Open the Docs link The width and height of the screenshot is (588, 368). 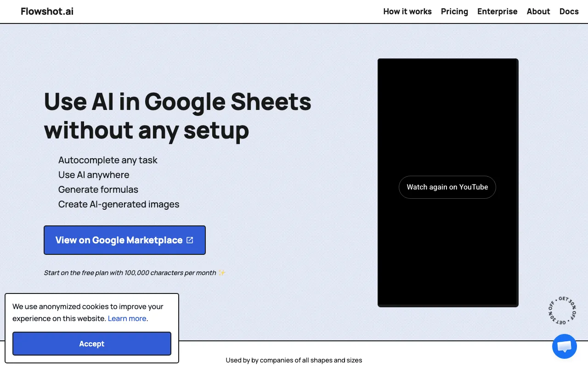pos(569,11)
